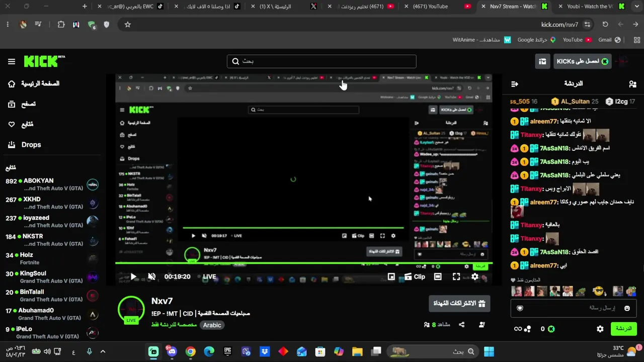Open NKSTR channel in followed list
Image resolution: width=644 pixels, height=362 pixels.
(52, 240)
